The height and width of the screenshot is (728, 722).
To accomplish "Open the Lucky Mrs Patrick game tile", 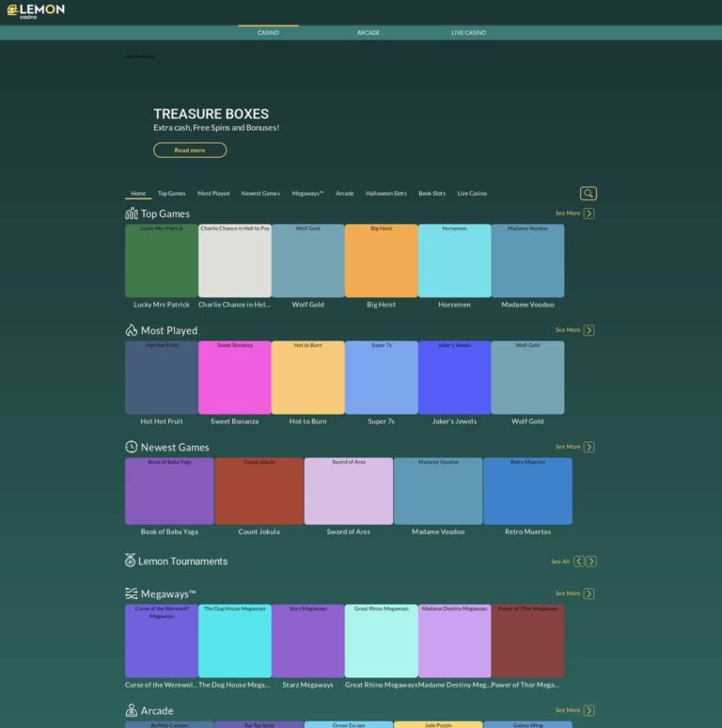I will pos(162,261).
